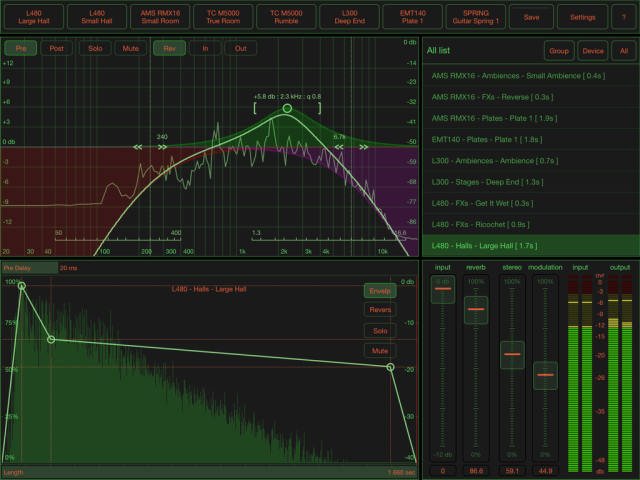Click the EQ peak band handle at 2.3 kHz

click(287, 108)
